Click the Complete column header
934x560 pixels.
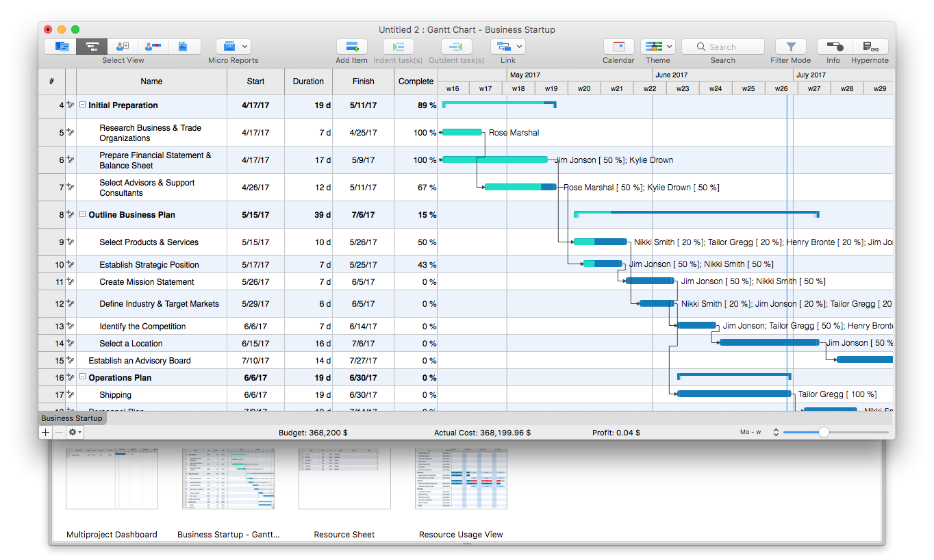pos(416,81)
